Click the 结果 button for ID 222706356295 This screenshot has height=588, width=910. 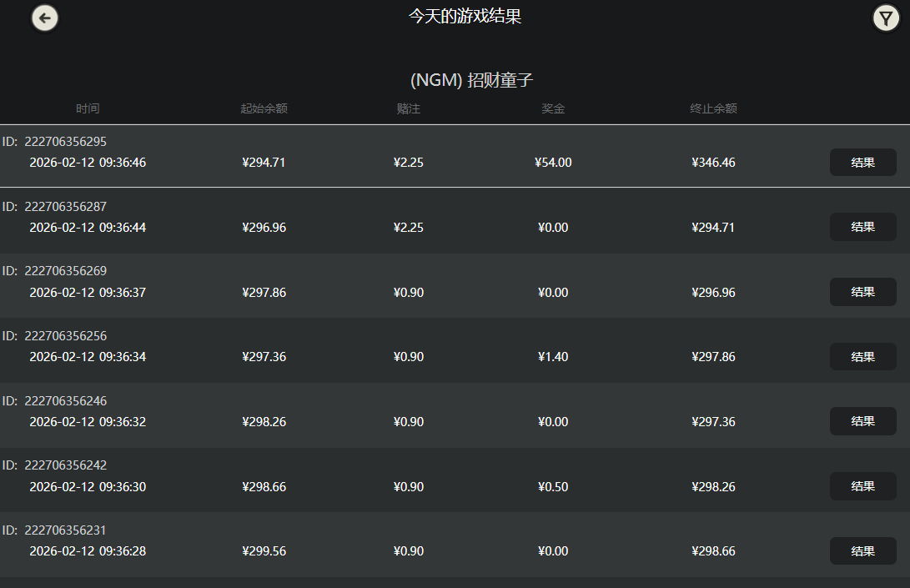[862, 162]
